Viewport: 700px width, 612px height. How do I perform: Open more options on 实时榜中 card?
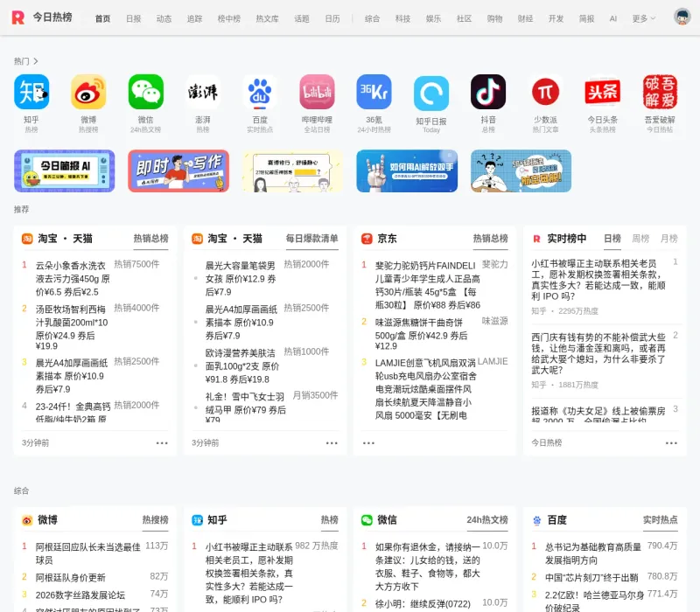[x=671, y=443]
